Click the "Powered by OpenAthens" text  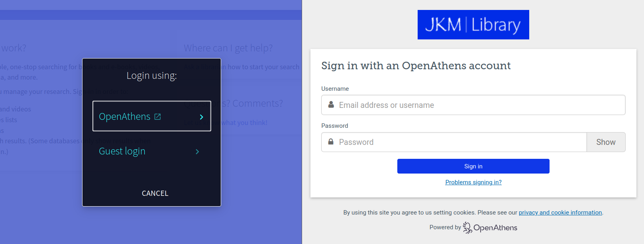pyautogui.click(x=473, y=227)
